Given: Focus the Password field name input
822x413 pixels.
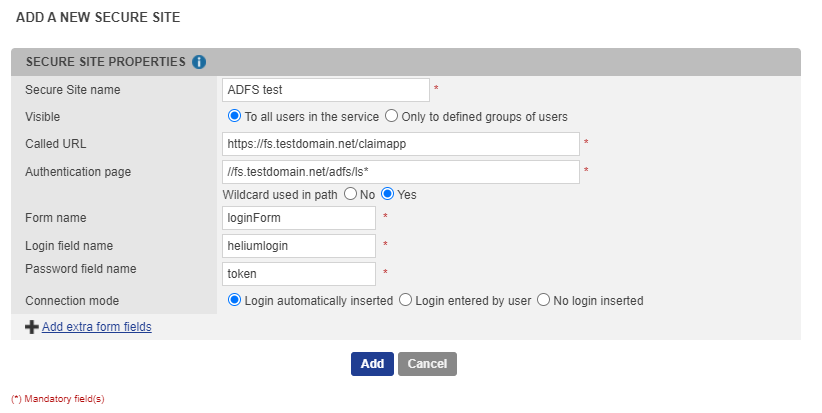Looking at the screenshot, I should (299, 273).
